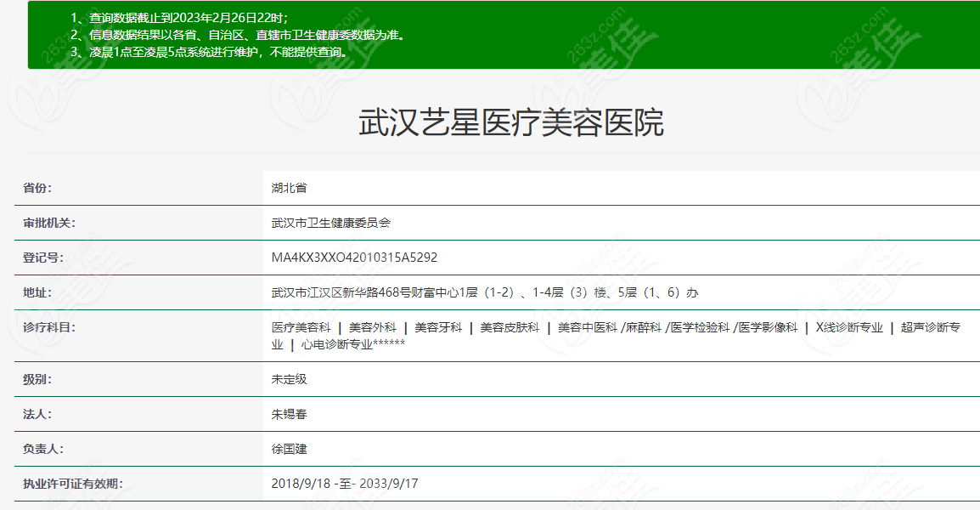
Task: Select the 法人 label
Action: [37, 414]
